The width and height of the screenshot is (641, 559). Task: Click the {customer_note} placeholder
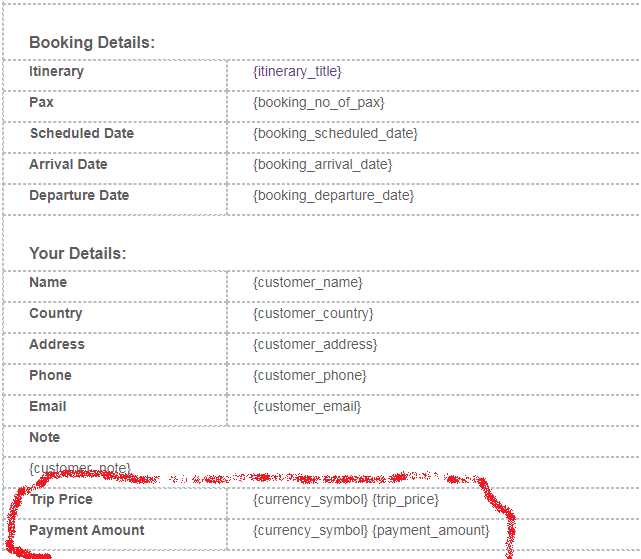pyautogui.click(x=80, y=468)
